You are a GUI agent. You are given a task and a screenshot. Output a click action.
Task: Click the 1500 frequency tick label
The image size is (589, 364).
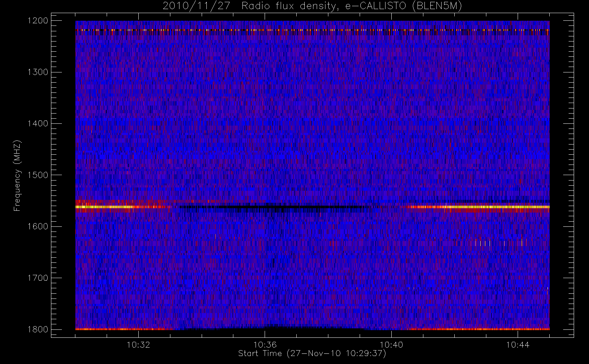click(38, 175)
